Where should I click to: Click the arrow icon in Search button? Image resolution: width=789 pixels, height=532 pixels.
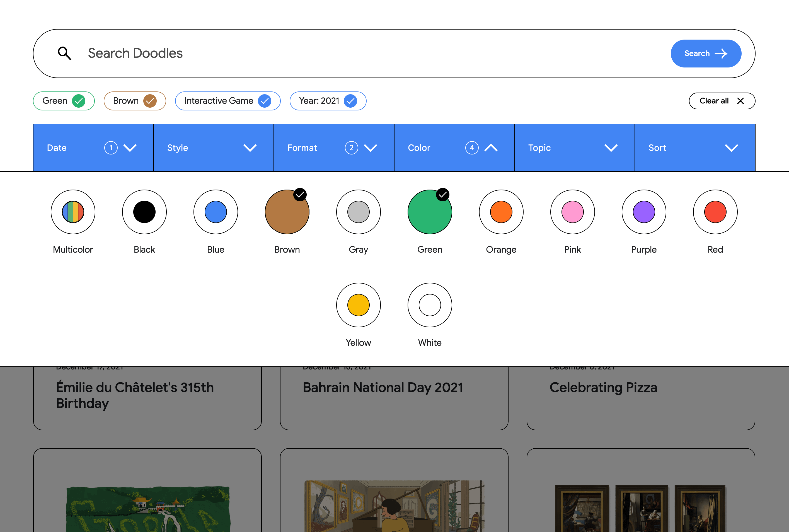point(721,53)
